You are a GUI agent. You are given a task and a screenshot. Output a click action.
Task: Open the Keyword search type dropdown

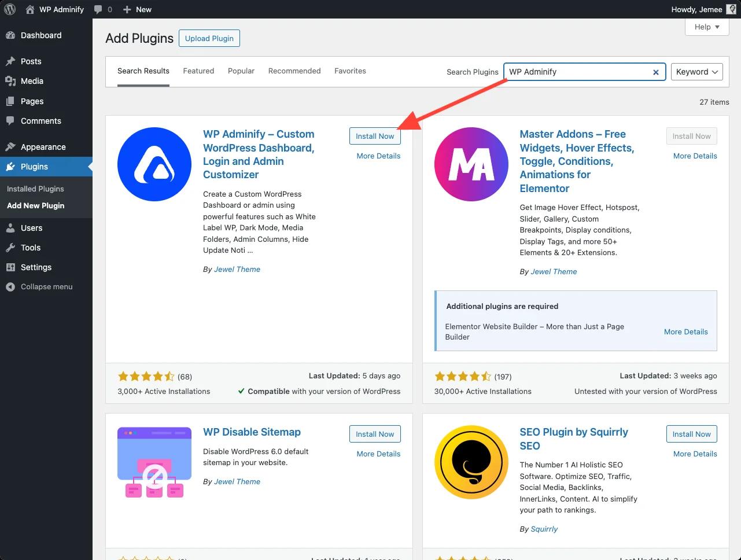697,72
